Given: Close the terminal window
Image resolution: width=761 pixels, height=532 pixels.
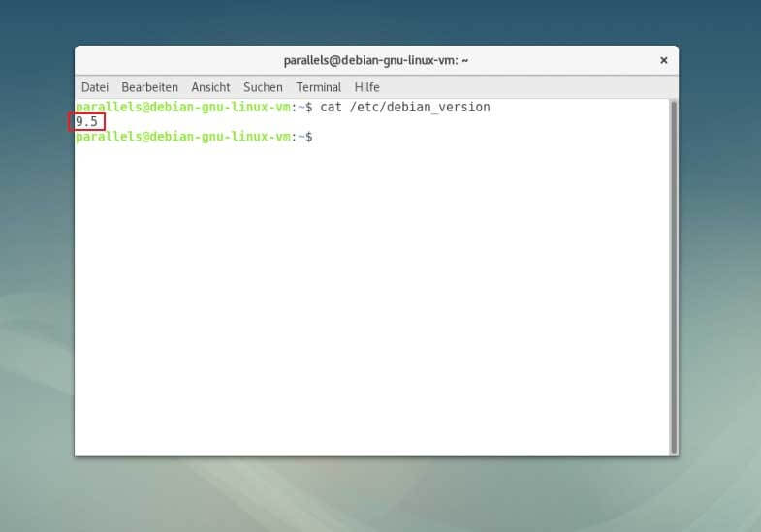Looking at the screenshot, I should tap(663, 60).
